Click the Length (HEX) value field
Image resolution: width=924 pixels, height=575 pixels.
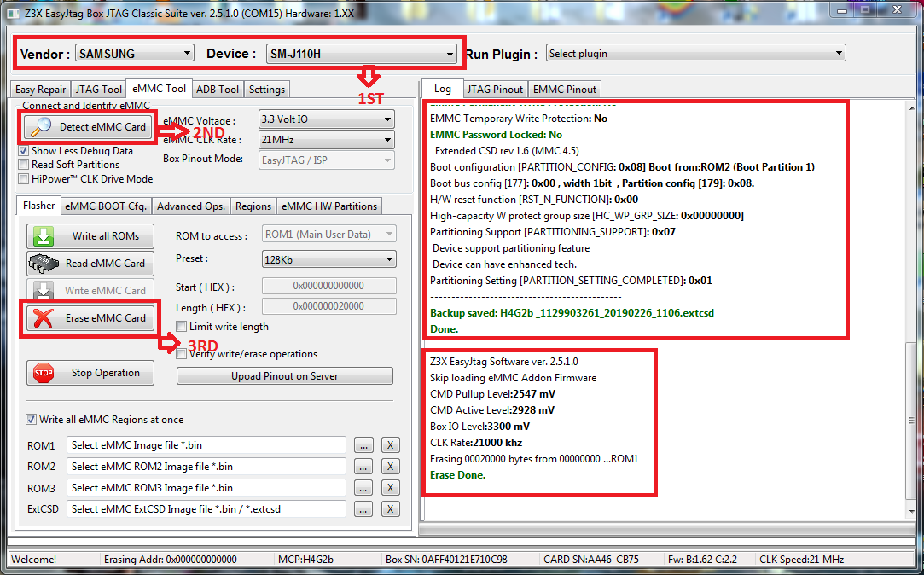[x=328, y=306]
